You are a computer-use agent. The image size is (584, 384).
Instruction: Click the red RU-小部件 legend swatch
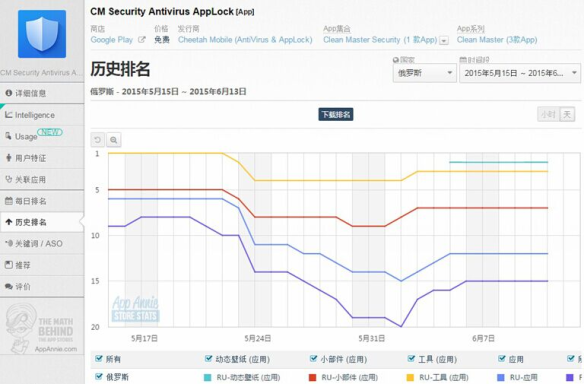313,377
